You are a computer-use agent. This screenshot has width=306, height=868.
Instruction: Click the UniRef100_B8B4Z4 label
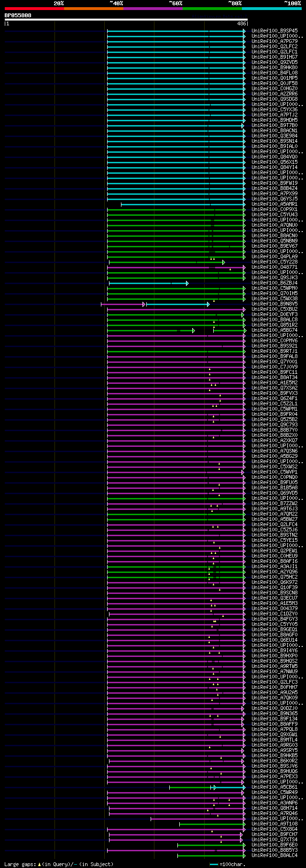[274, 188]
